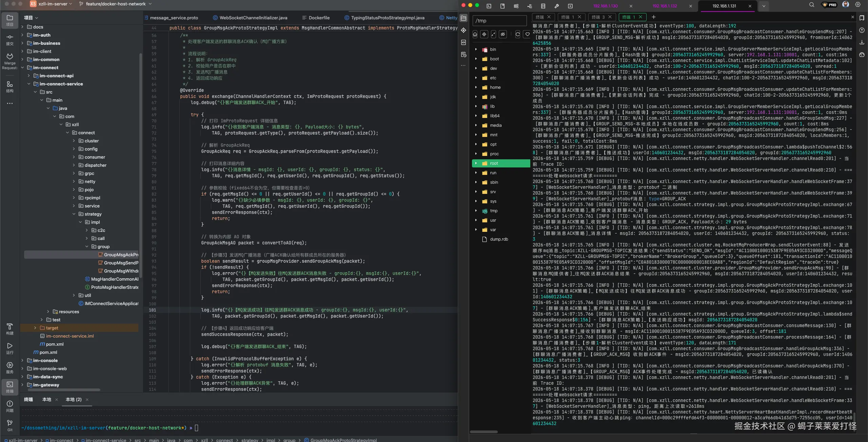Expand the target folder
Viewport: 868px width, 442px height.
coord(35,328)
